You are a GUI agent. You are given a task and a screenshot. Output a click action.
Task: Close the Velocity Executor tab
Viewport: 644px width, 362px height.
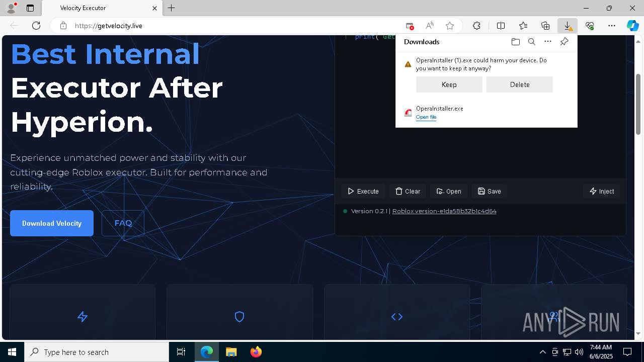(155, 8)
